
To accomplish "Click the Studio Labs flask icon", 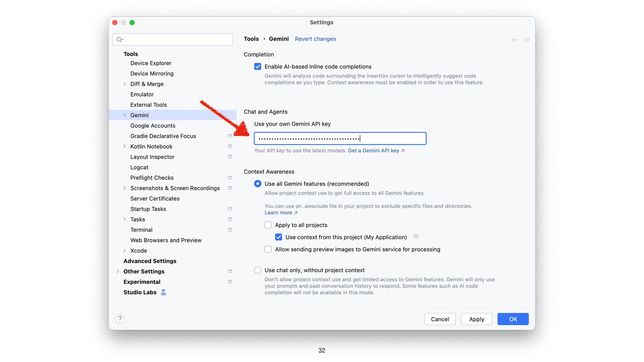I will [x=163, y=292].
